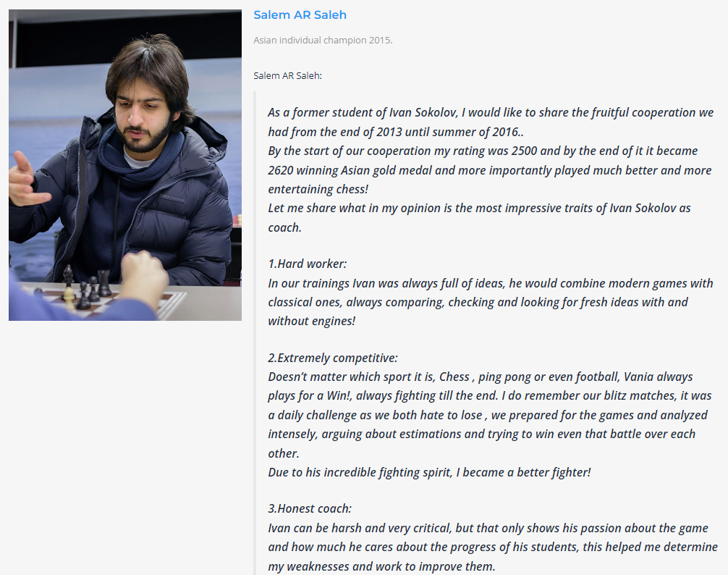Click the text "entertaining chess!"
Viewport: 728px width, 575px height.
click(x=318, y=189)
